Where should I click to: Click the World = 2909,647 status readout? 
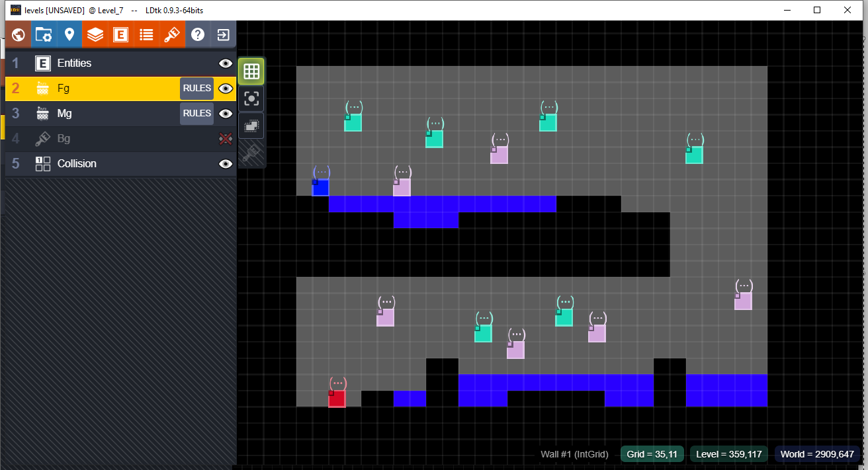(x=817, y=454)
